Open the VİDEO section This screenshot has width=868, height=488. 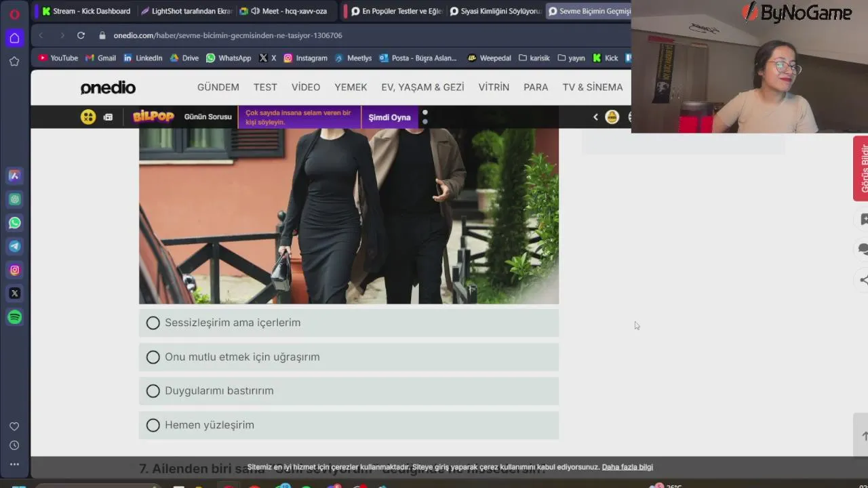[x=306, y=87]
